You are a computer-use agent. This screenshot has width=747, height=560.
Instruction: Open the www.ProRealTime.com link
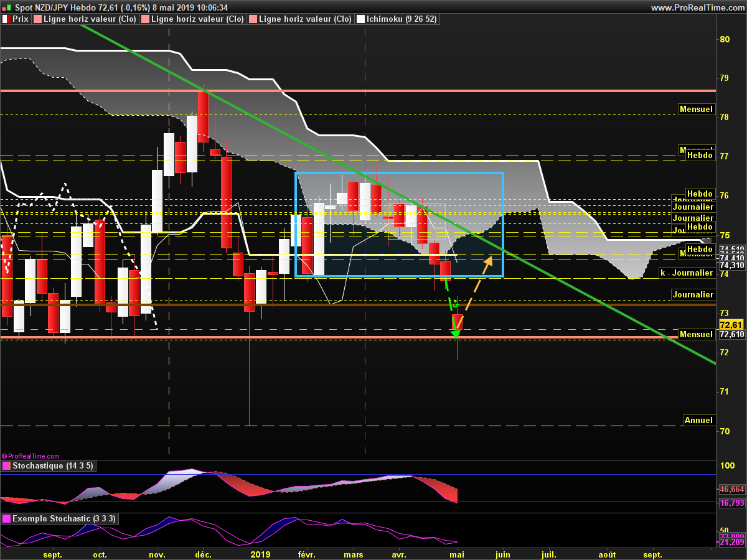[x=697, y=7]
